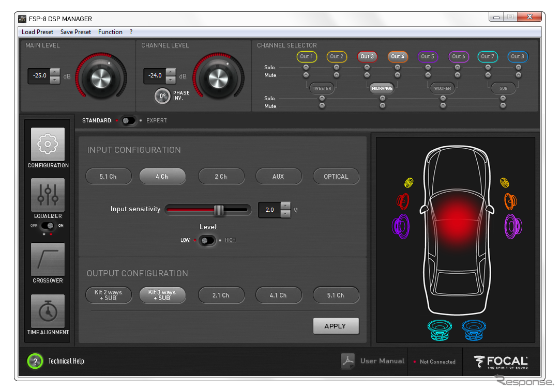Choose 5.1 Ch output configuration

(x=336, y=295)
